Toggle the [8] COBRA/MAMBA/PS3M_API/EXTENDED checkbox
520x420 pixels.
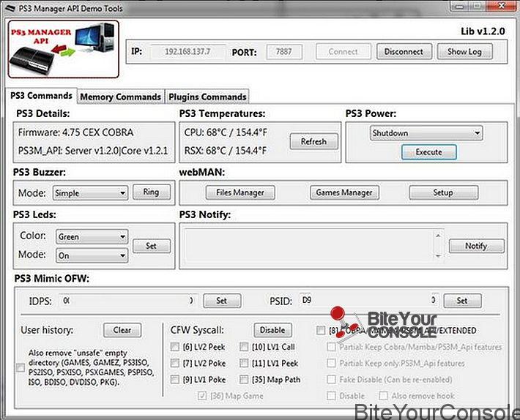tap(321, 331)
